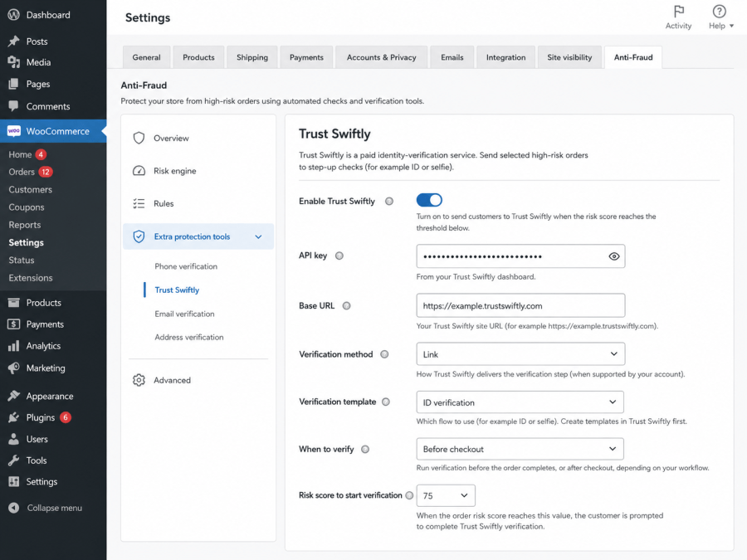Image resolution: width=747 pixels, height=560 pixels.
Task: Go to WooCommerce Home
Action: (20, 154)
